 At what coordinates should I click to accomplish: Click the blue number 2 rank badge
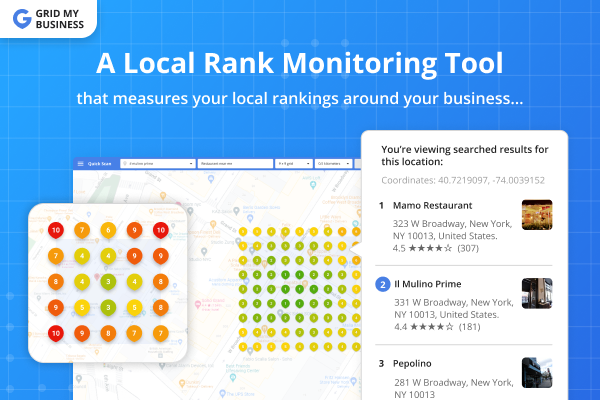pos(382,284)
